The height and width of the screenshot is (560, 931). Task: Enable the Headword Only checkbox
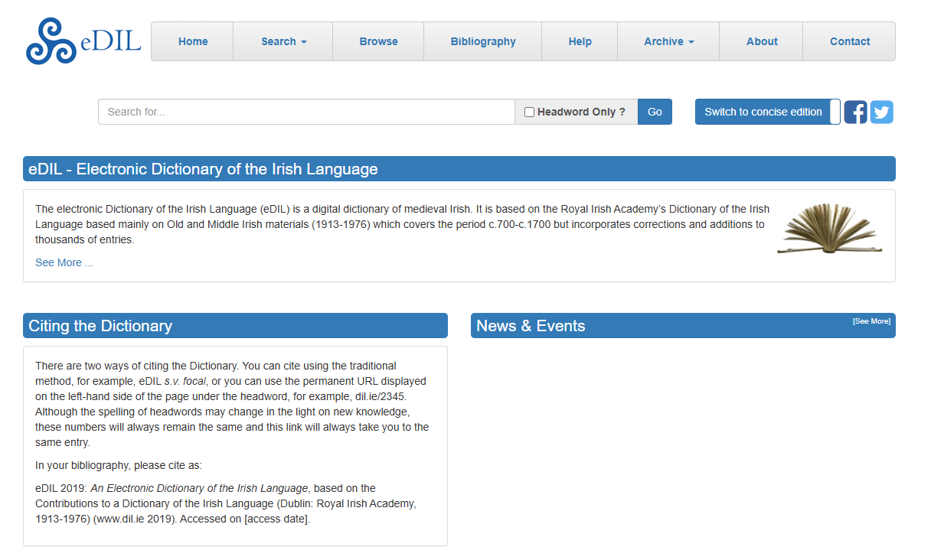529,112
